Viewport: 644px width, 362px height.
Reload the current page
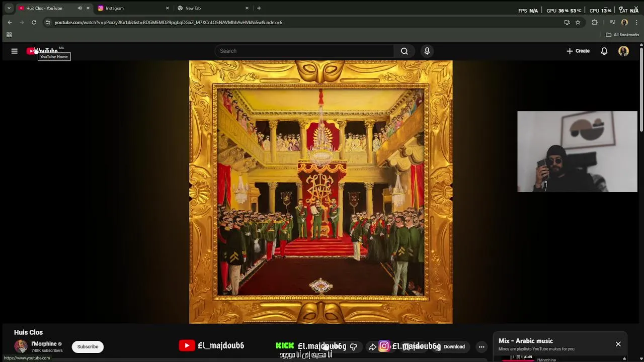click(34, 22)
